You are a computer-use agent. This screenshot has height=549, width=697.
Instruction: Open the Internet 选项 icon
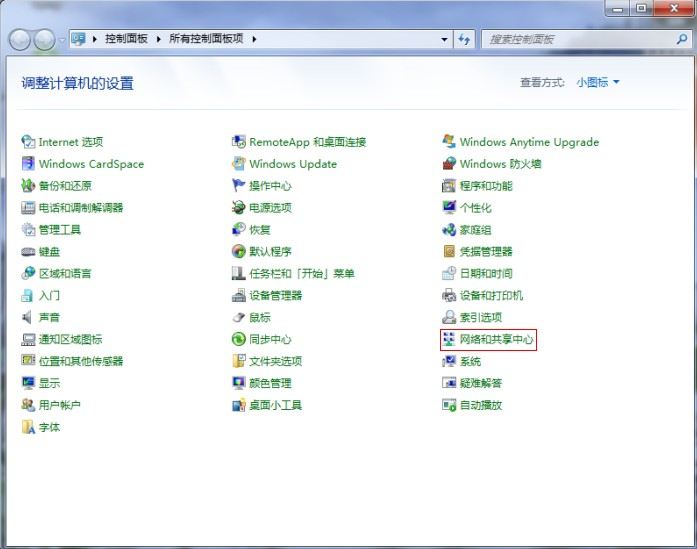[x=28, y=142]
